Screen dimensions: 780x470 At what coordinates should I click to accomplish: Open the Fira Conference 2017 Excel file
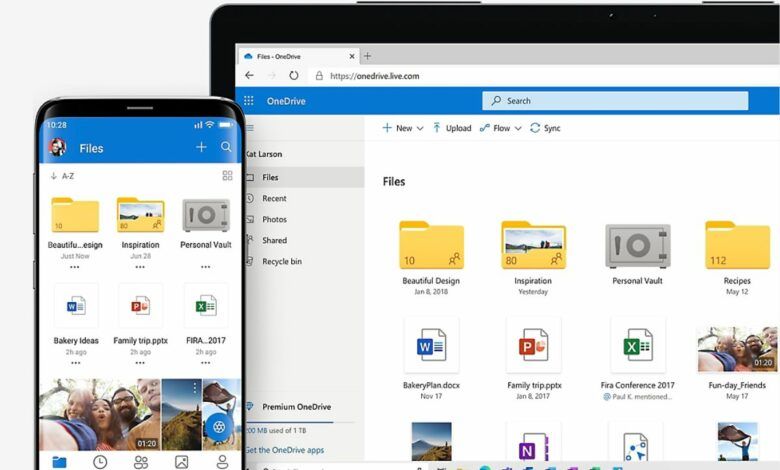(637, 345)
